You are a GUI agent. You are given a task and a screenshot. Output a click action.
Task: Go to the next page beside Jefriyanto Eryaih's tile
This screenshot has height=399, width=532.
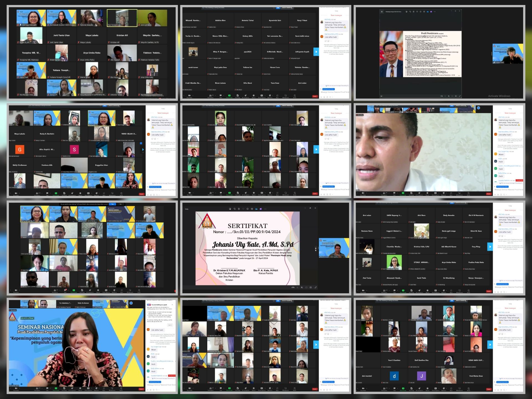click(x=316, y=52)
